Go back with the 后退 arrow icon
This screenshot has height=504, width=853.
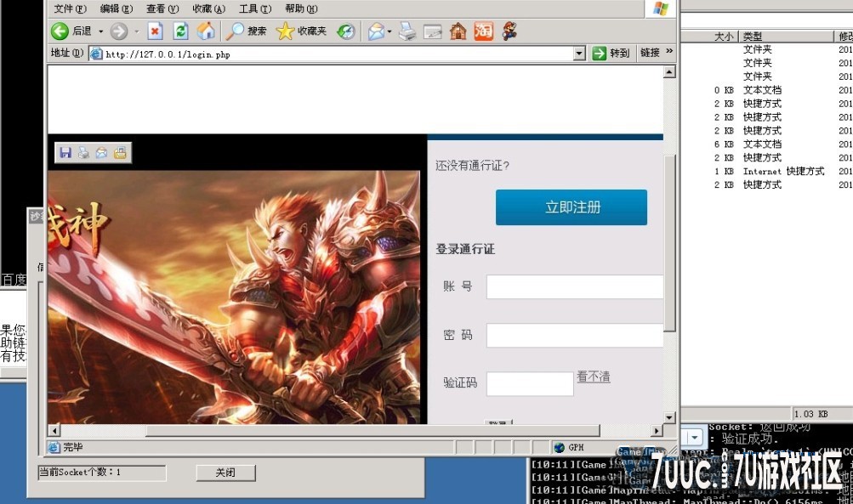click(x=60, y=31)
